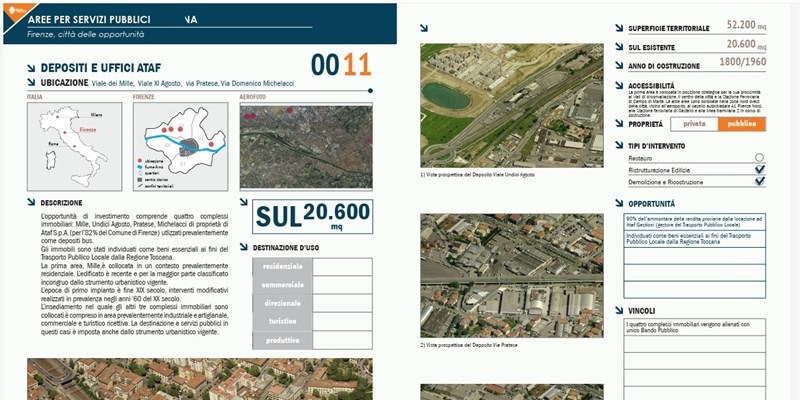Image resolution: width=800 pixels, height=400 pixels.
Task: Click the Opportunità row about beni essenziali
Action: [x=694, y=239]
